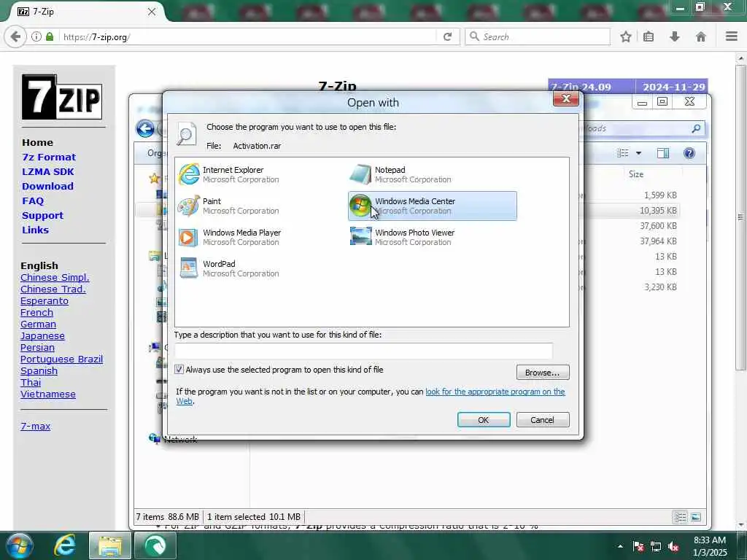Switch site to Japanese language
The width and height of the screenshot is (747, 560).
[x=42, y=335]
